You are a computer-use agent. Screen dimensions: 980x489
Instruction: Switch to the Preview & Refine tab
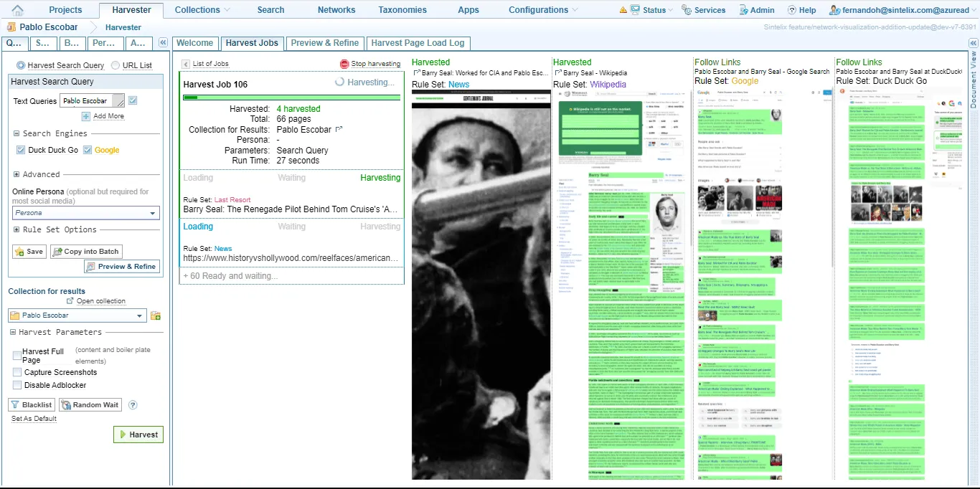[325, 43]
